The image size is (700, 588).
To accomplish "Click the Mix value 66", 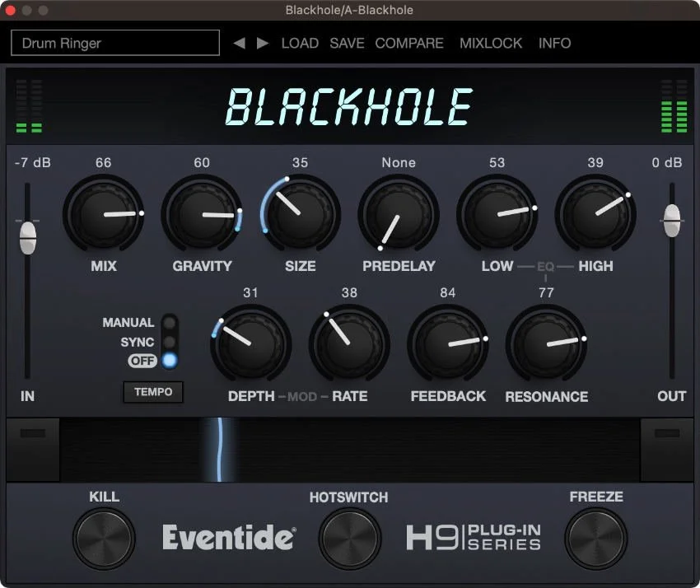I will pos(104,162).
